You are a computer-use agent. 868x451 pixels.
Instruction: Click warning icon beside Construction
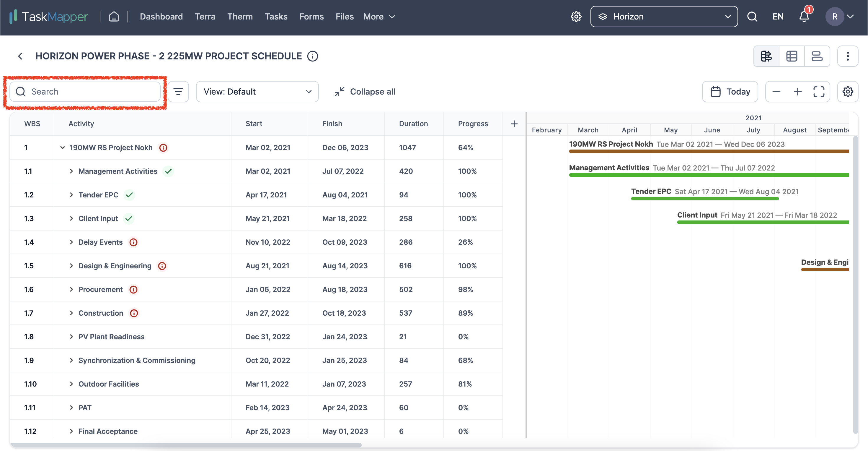pos(134,313)
